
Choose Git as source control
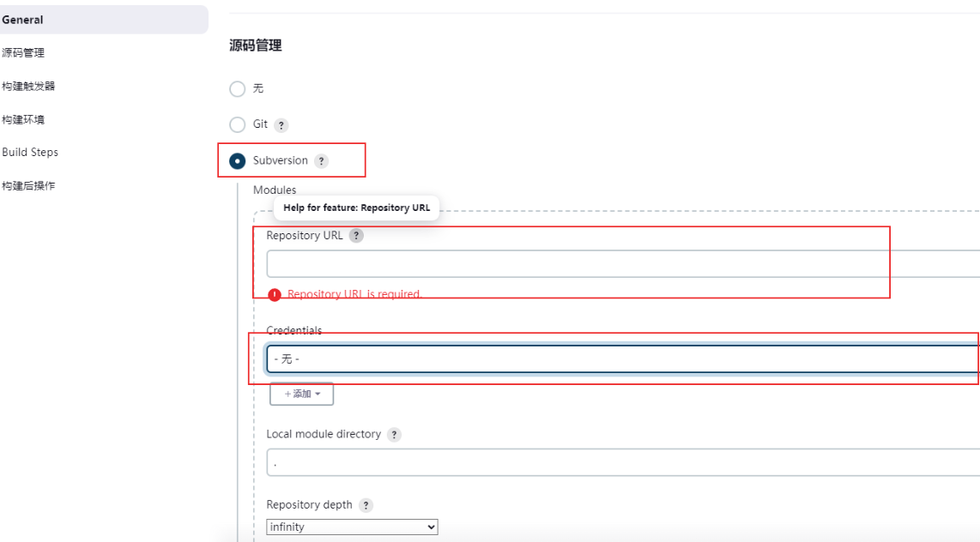pos(238,125)
